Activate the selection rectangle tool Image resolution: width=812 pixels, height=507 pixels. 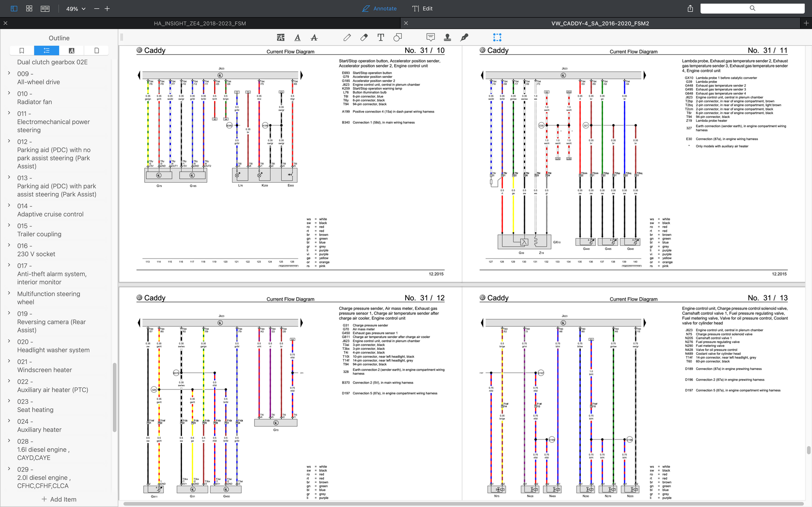[x=497, y=38]
